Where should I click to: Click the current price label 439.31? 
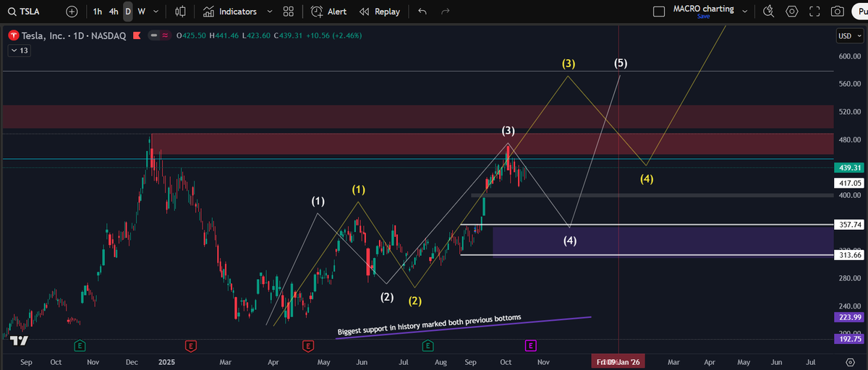pyautogui.click(x=849, y=168)
